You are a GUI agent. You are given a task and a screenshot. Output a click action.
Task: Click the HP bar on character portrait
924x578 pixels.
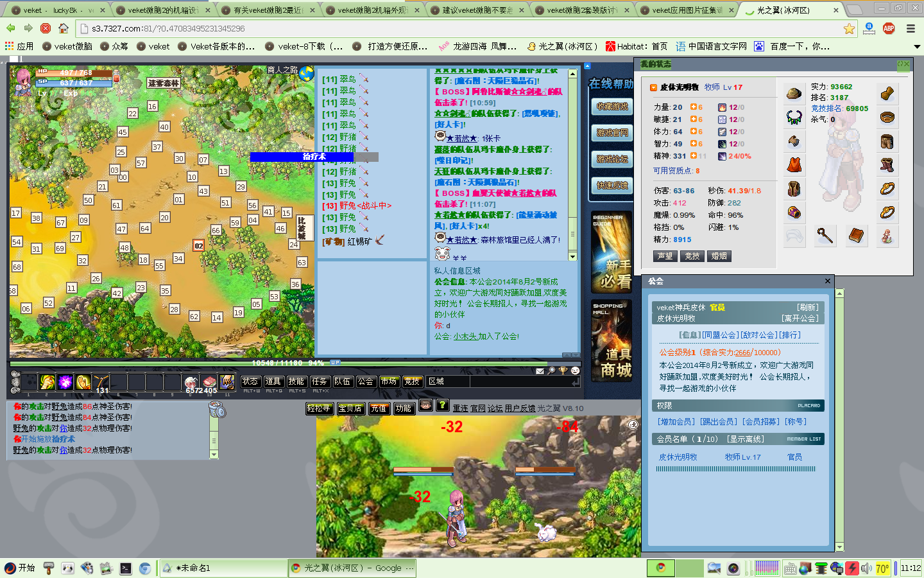75,73
